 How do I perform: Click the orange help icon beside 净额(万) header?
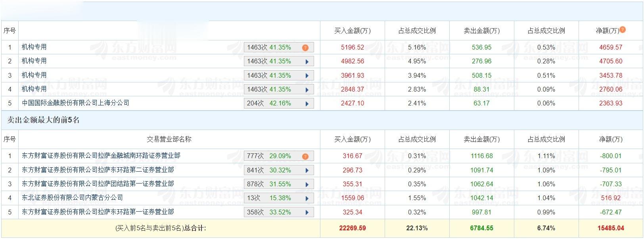623,30
